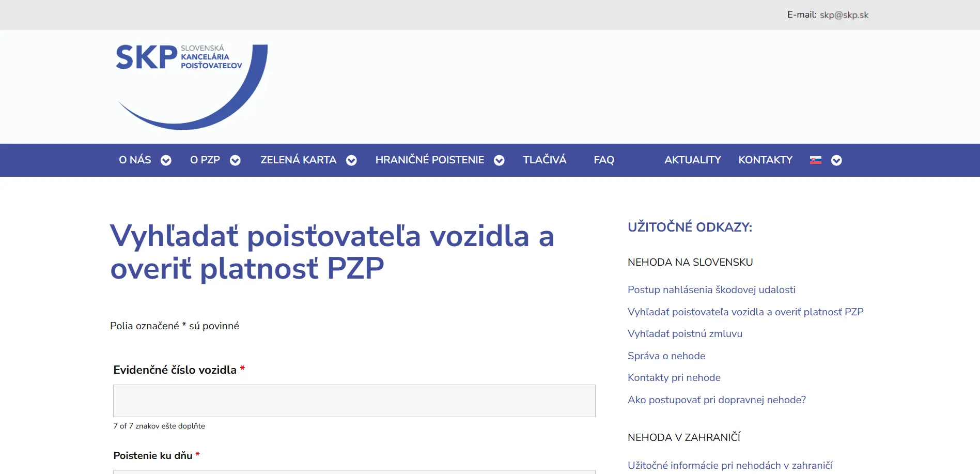The height and width of the screenshot is (474, 980).
Task: Click the skp@skp.sk email link
Action: 844,15
